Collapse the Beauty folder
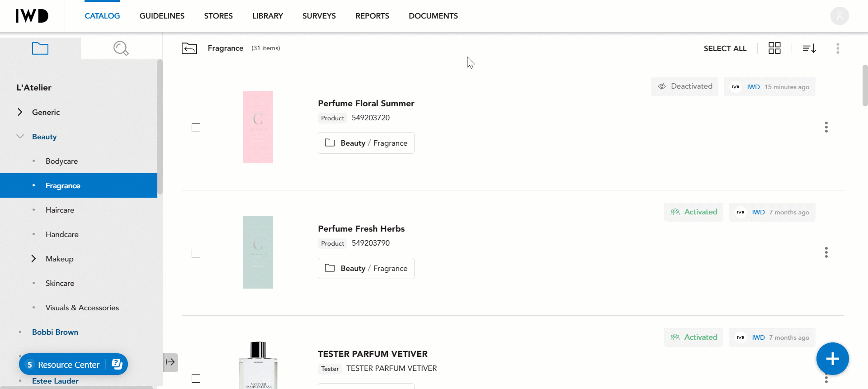 (20, 137)
